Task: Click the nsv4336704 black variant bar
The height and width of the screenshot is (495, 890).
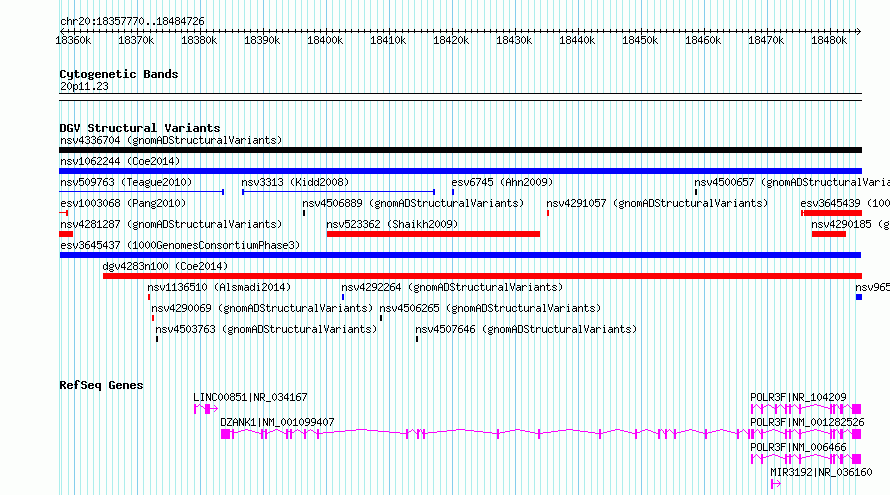Action: (x=460, y=150)
